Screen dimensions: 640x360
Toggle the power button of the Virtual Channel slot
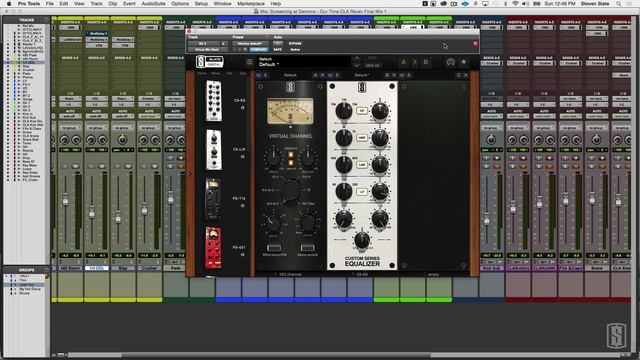click(x=258, y=75)
